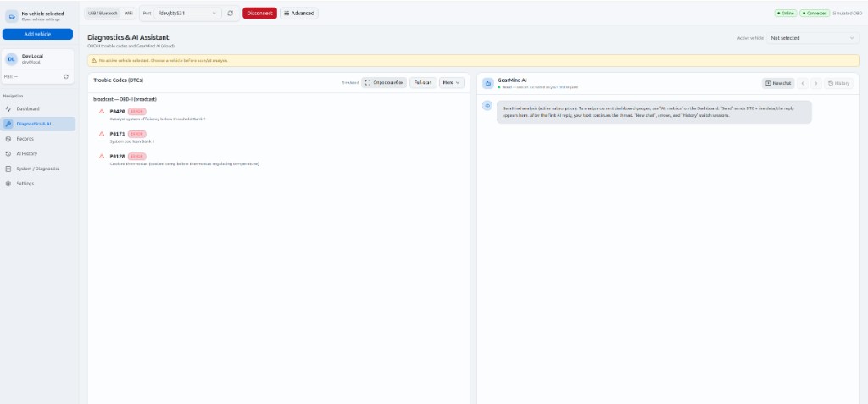Switch connection mode to WiFi
Screen dimensions: 868x404
pos(129,14)
